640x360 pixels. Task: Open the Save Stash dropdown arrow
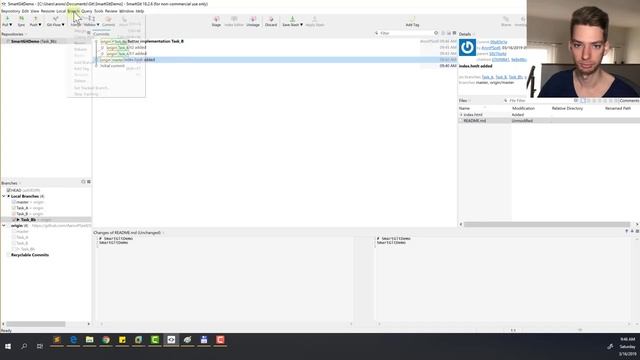[301, 25]
